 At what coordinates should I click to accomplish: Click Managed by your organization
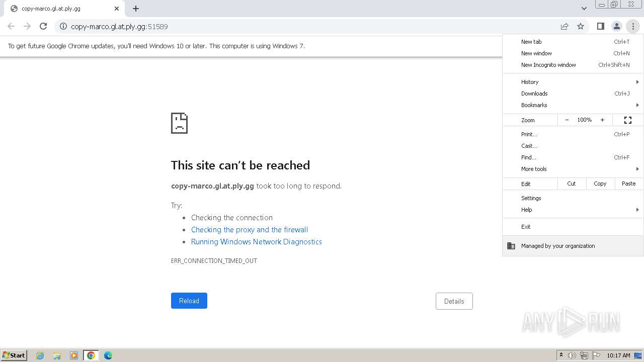(573, 246)
